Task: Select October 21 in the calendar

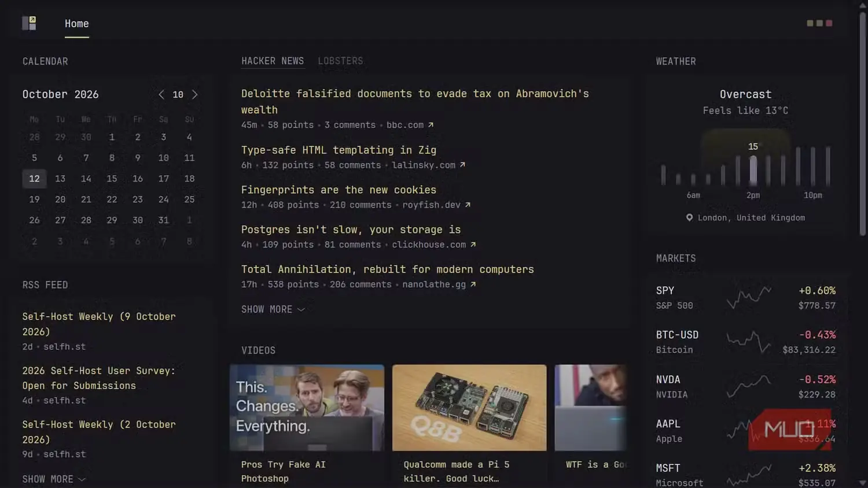Action: (86, 199)
